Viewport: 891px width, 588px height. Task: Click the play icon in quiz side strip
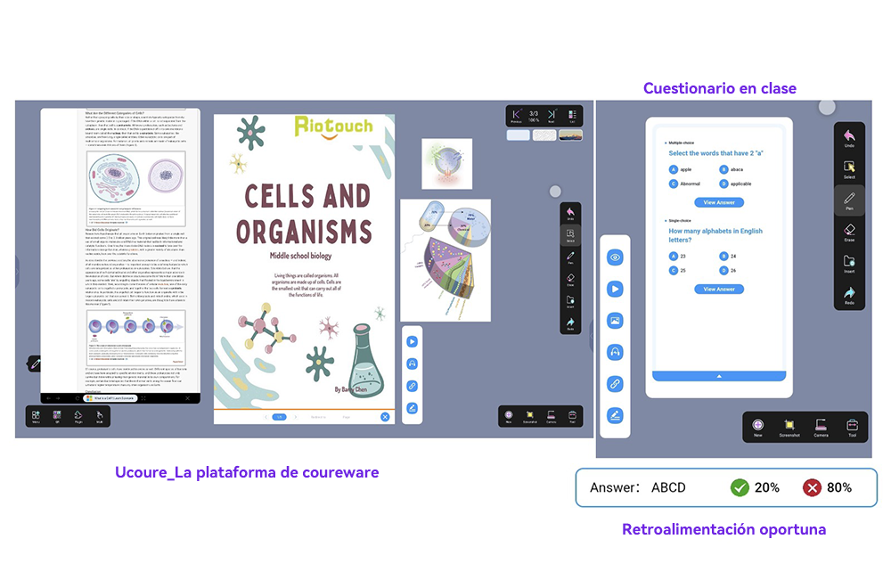coord(615,290)
